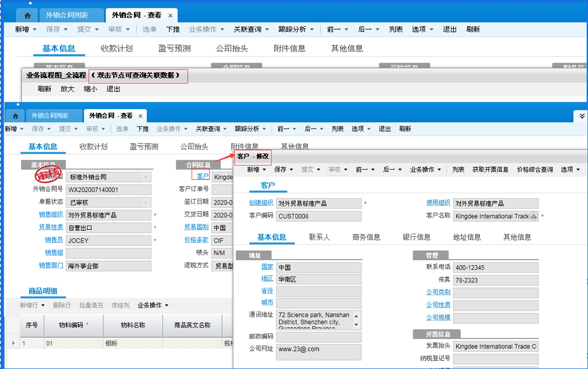Click 列表 in the customer dialog toolbar

(x=458, y=169)
